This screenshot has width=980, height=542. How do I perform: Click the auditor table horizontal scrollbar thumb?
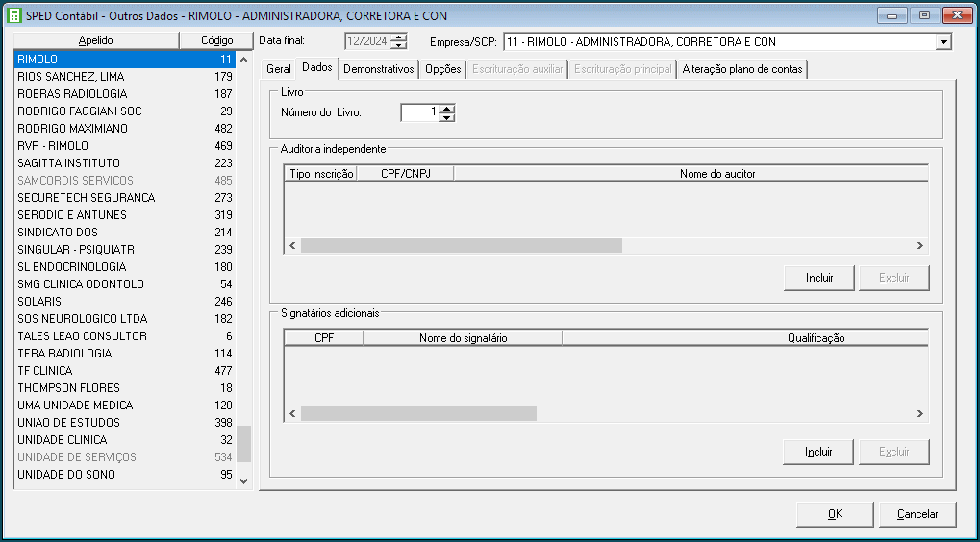tap(462, 246)
